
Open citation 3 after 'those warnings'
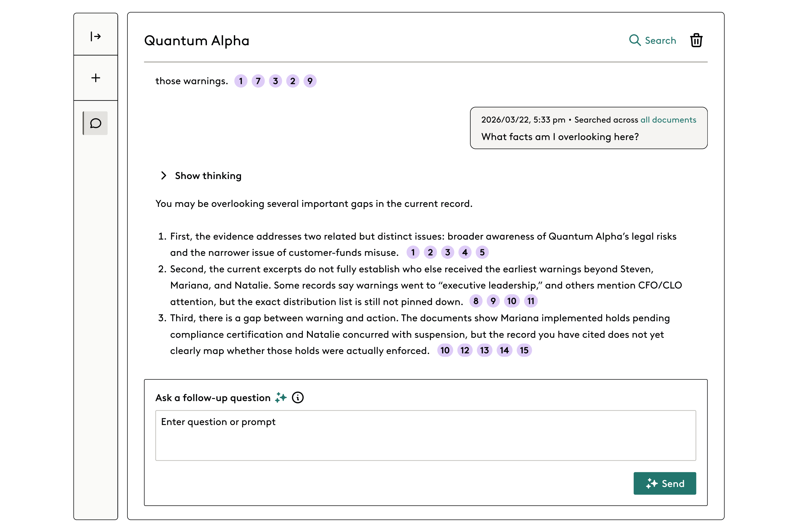pyautogui.click(x=276, y=81)
